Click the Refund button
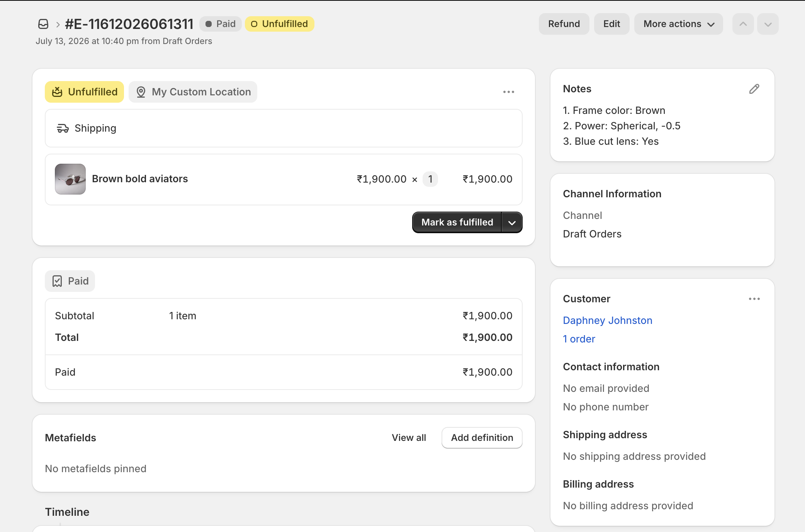805x532 pixels. [564, 24]
